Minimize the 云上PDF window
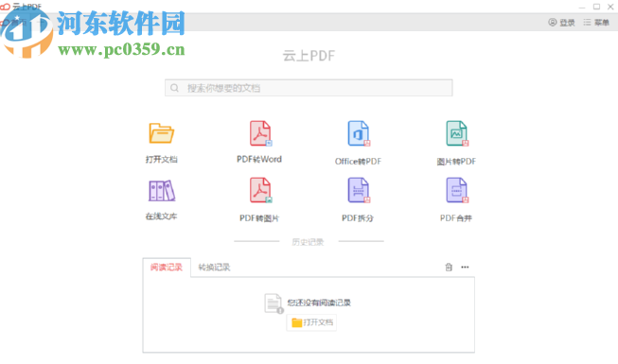This screenshot has height=364, width=618. point(582,8)
